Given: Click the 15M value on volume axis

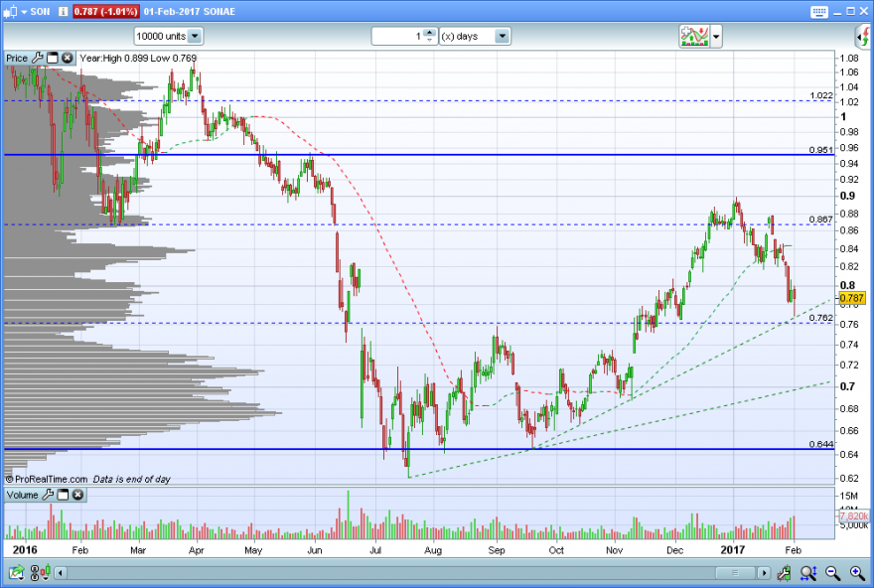Looking at the screenshot, I should pyautogui.click(x=849, y=496).
